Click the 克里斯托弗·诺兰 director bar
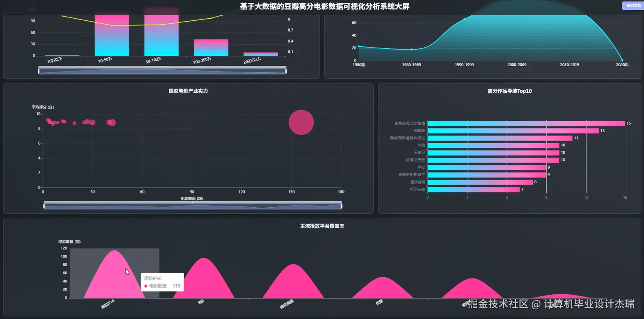 487,175
